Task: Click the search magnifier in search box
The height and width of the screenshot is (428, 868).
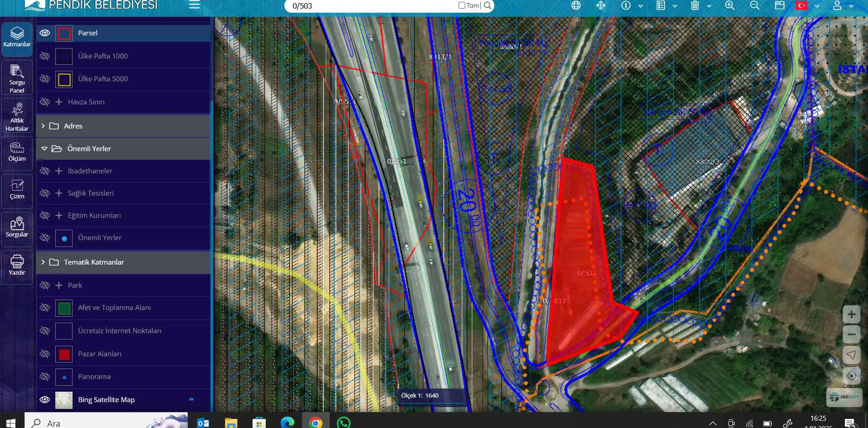Action: pyautogui.click(x=488, y=5)
